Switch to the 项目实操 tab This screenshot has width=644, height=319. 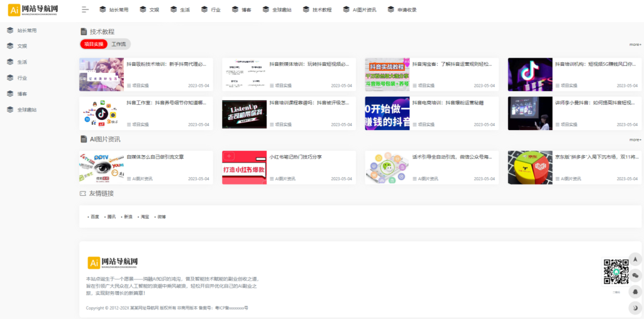point(94,44)
